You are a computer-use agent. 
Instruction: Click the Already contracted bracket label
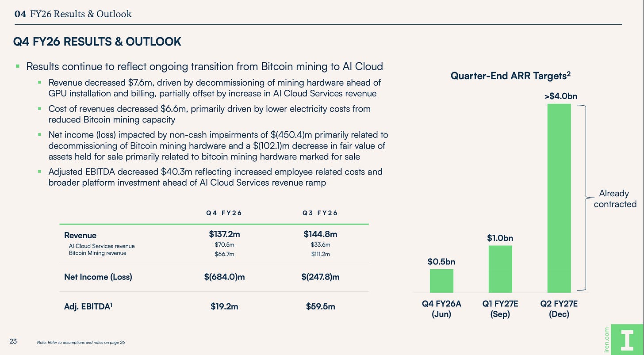614,198
